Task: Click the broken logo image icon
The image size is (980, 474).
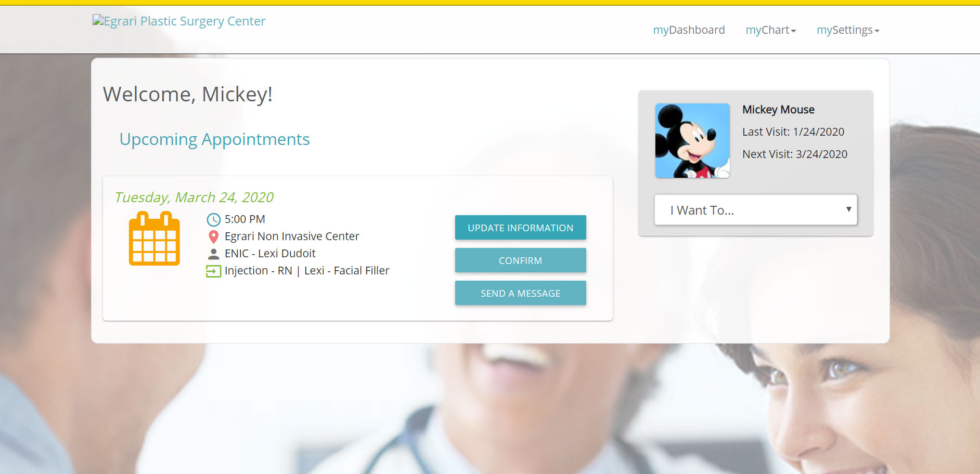Action: (98, 20)
